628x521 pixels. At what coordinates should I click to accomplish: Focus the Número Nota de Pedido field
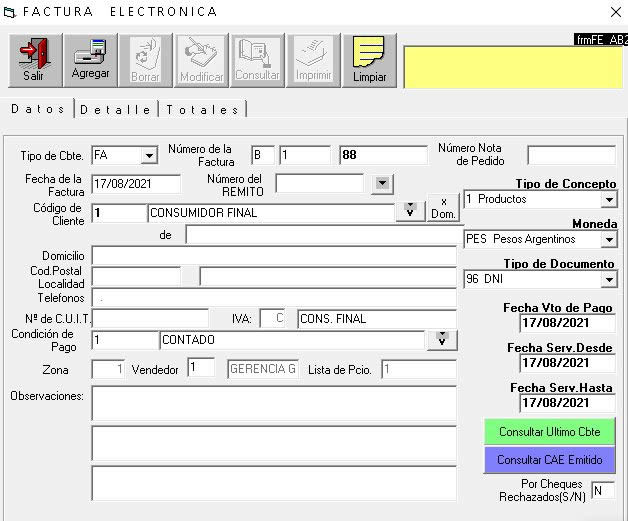pos(571,155)
